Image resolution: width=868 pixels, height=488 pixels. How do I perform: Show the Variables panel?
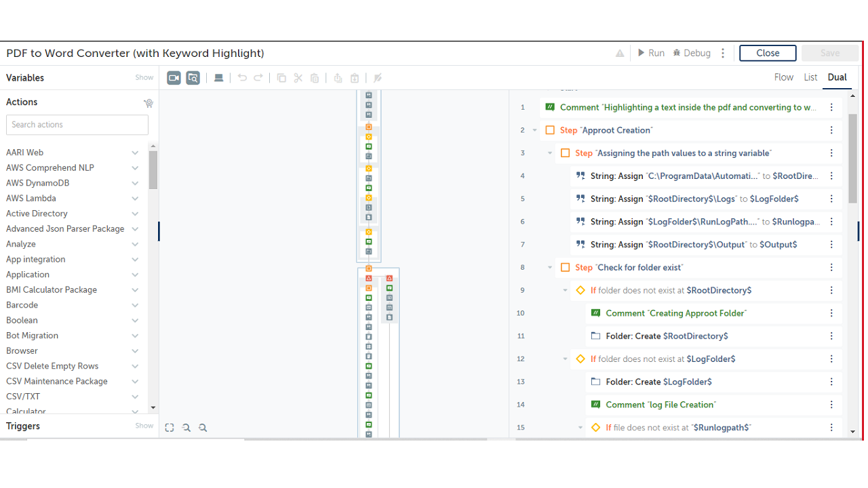tap(144, 78)
